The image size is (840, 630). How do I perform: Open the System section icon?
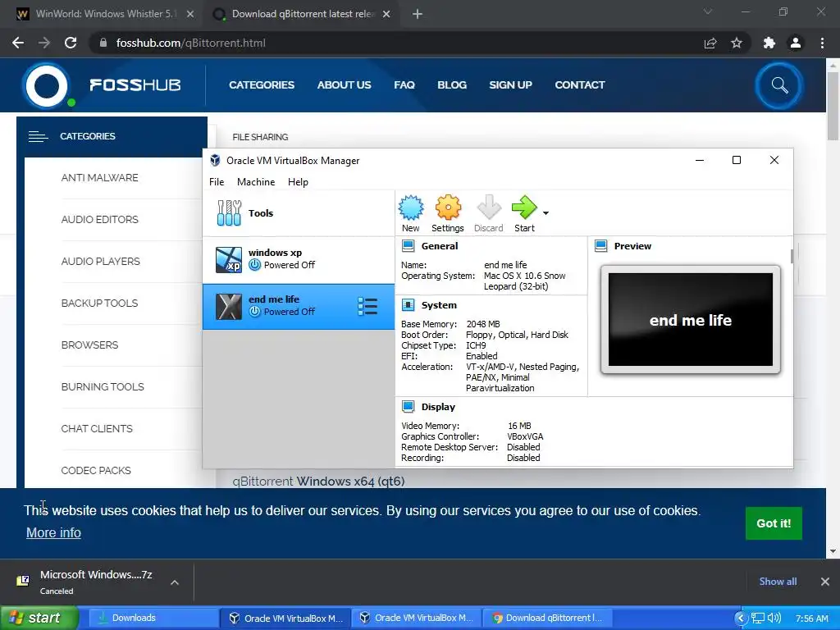click(x=409, y=305)
